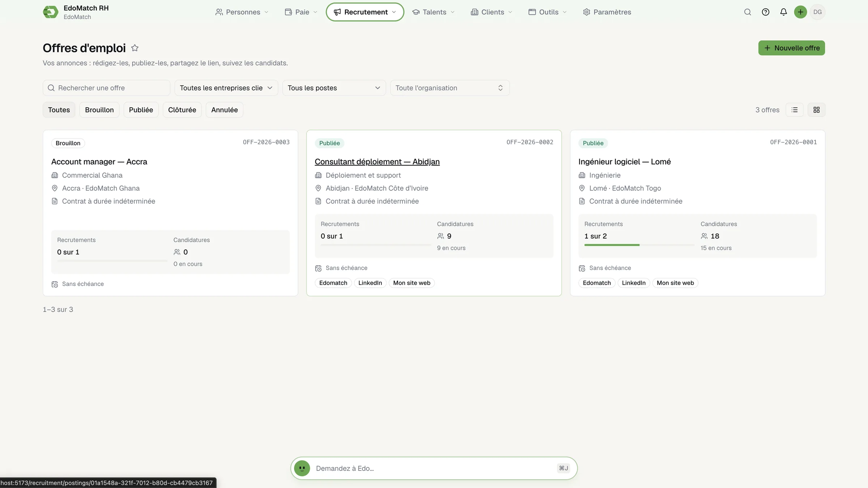868x488 pixels.
Task: Click the 1 sur 2 recruitment progress bar
Action: (639, 245)
